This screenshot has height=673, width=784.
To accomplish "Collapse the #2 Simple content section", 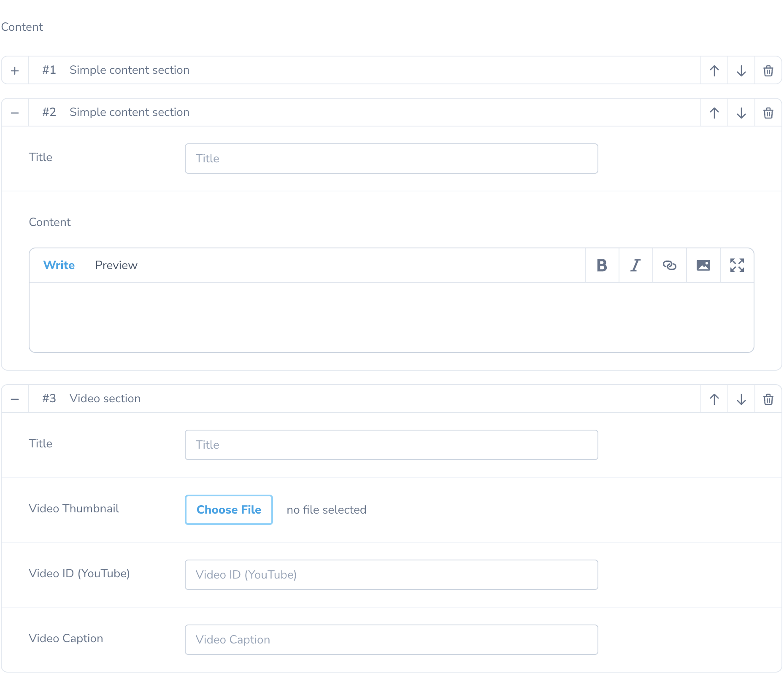I will 15,112.
